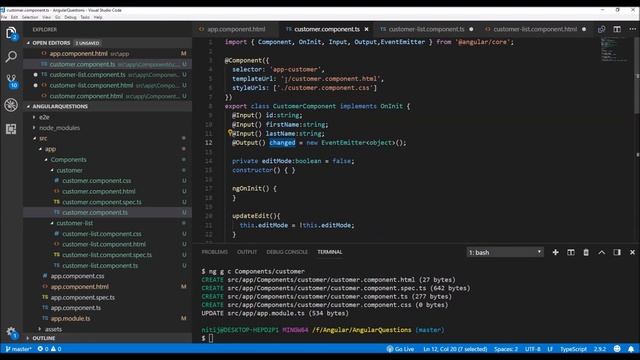640x360 pixels.
Task: Maximize panel with up chevron icon
Action: coord(601,252)
